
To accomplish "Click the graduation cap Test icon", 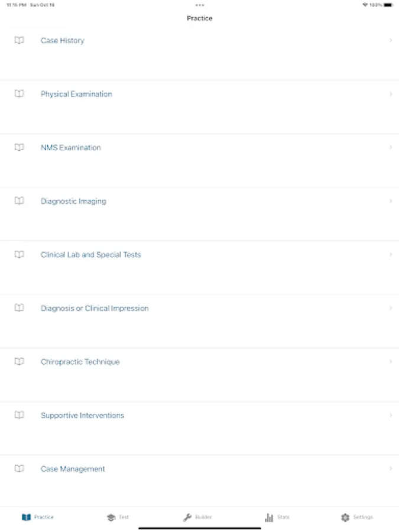I will point(111,517).
